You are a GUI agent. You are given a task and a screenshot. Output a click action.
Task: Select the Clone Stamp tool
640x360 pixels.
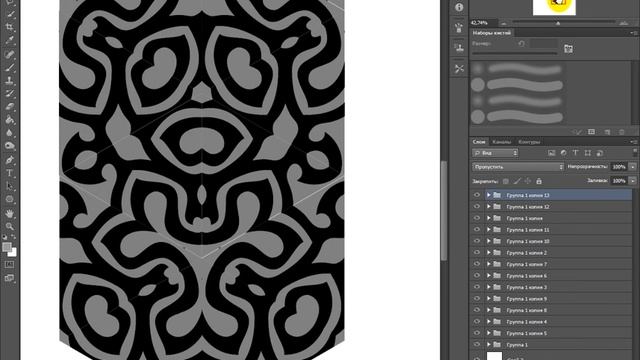click(x=10, y=80)
